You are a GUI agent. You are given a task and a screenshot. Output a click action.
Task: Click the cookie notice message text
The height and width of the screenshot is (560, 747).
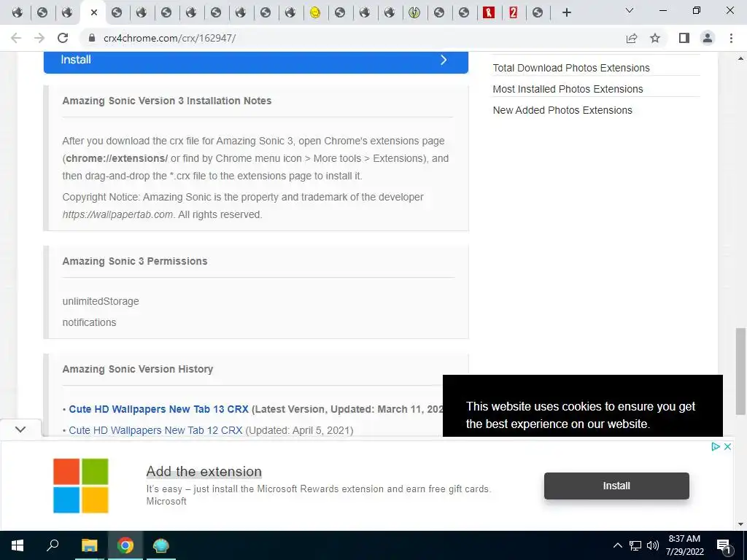click(580, 415)
